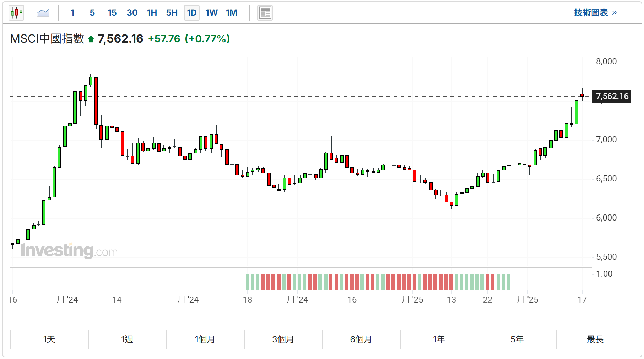644x359 pixels.
Task: Select the 1週 time range
Action: [127, 339]
